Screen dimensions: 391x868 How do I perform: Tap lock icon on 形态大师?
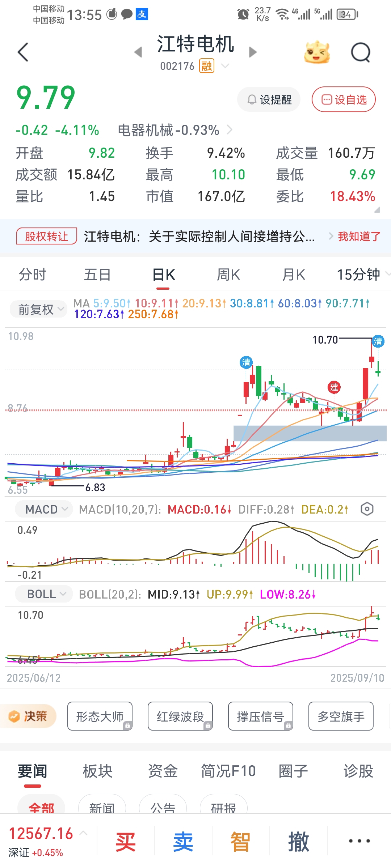pyautogui.click(x=127, y=725)
